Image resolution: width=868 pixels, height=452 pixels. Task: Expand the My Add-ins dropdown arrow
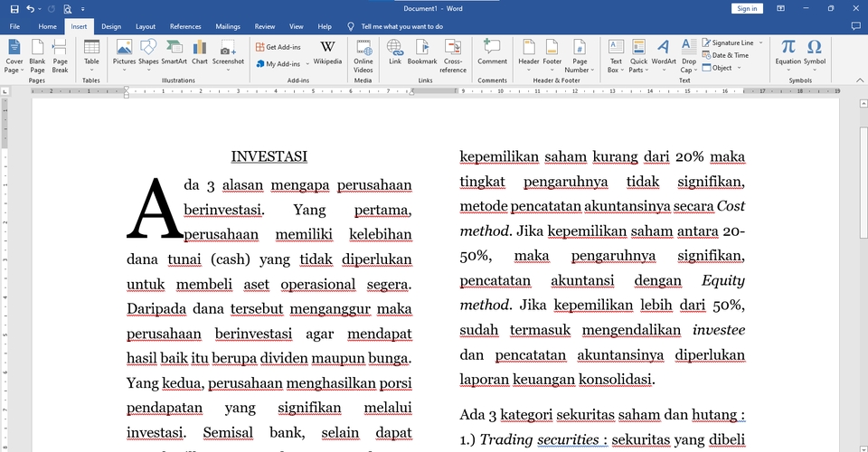307,64
